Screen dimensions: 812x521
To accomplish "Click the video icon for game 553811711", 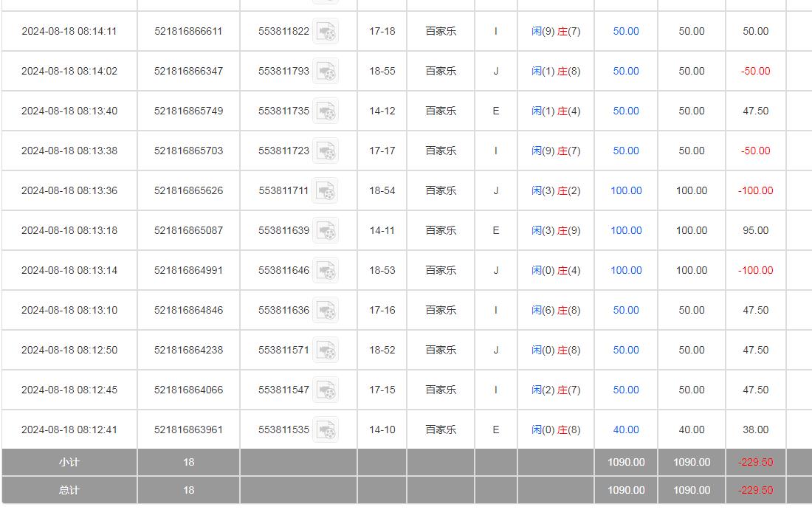I will click(x=326, y=191).
